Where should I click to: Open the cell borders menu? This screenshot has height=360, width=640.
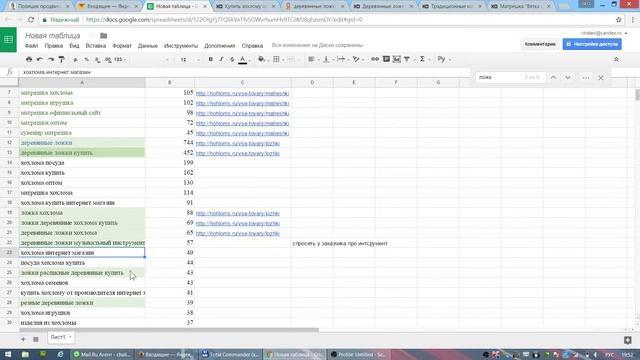(276, 60)
